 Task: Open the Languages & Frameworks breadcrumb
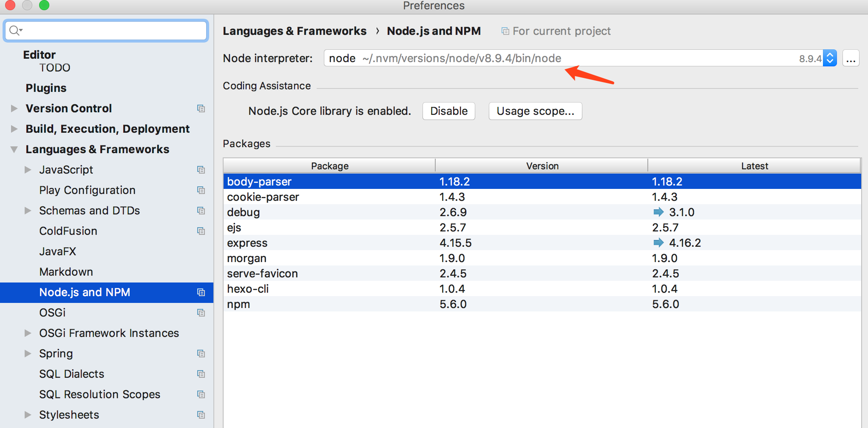(295, 31)
